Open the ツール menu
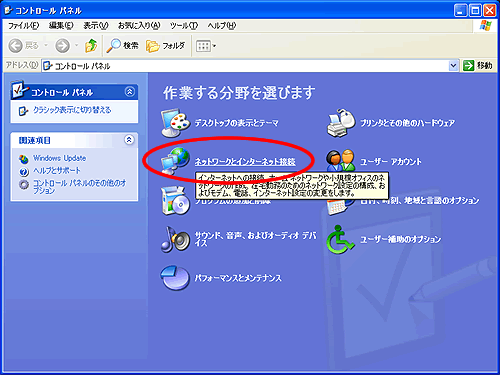The image size is (500, 375). coord(184,26)
